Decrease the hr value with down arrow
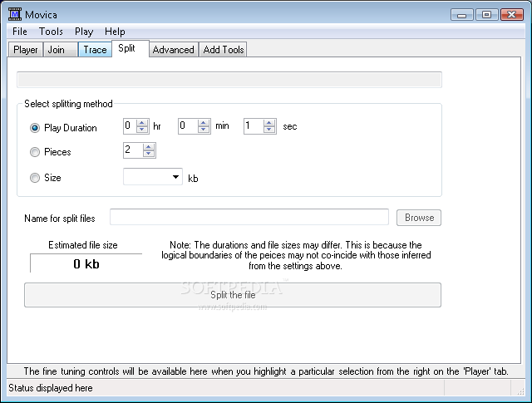The width and height of the screenshot is (532, 403). [x=142, y=130]
